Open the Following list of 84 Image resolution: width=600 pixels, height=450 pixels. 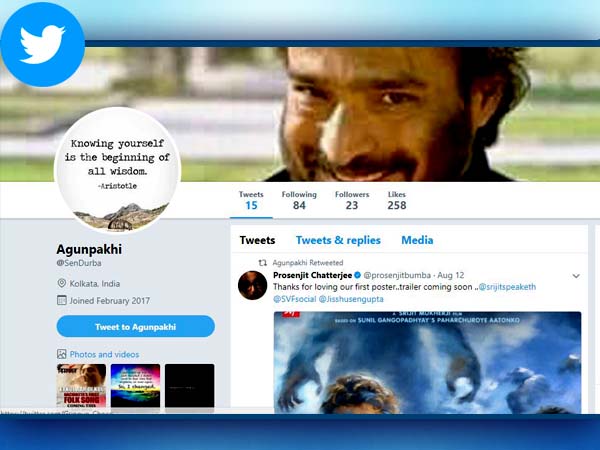click(x=299, y=200)
